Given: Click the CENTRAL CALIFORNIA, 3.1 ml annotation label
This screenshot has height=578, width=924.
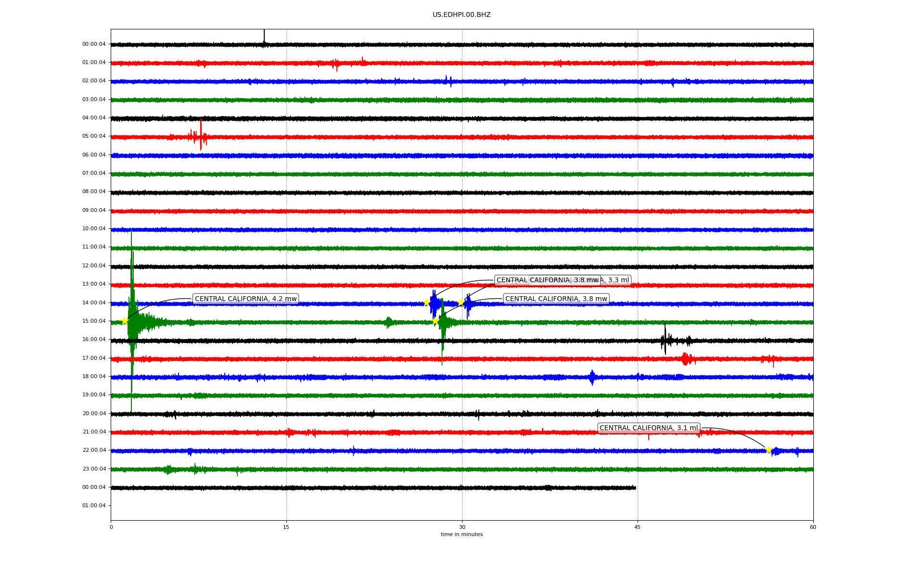Looking at the screenshot, I should 648,428.
